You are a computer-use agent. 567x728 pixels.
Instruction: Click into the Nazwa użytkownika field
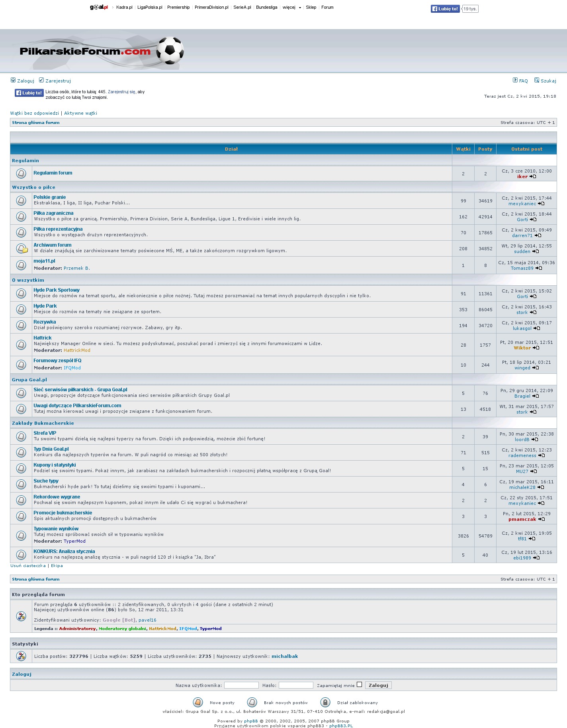241,685
